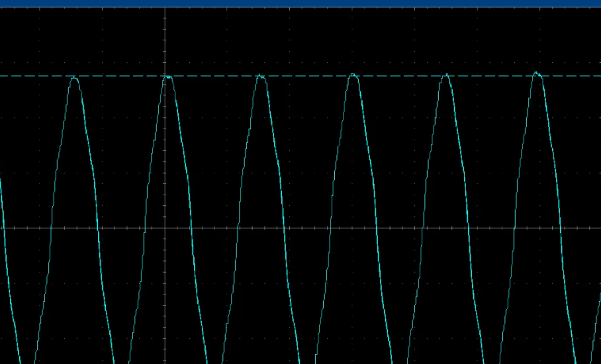Viewport: 601px width, 364px height.
Task: Click the sixth, rightmost waveform peak
Action: 537,74
